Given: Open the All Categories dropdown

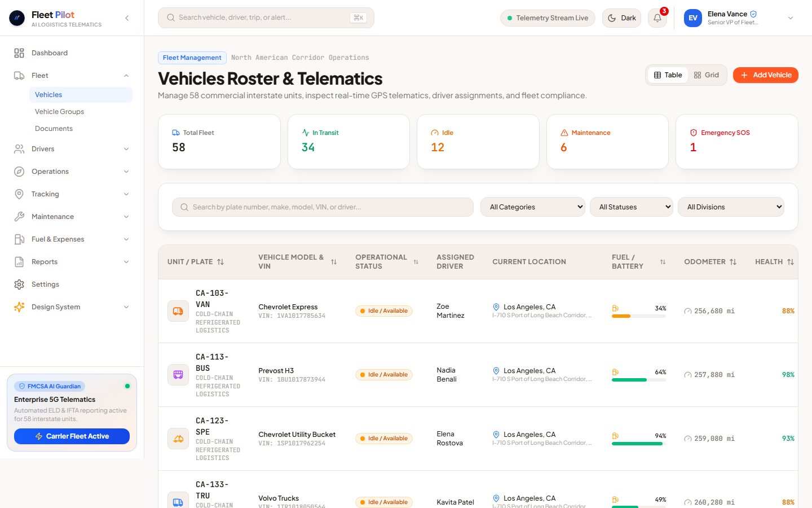Looking at the screenshot, I should click(533, 207).
